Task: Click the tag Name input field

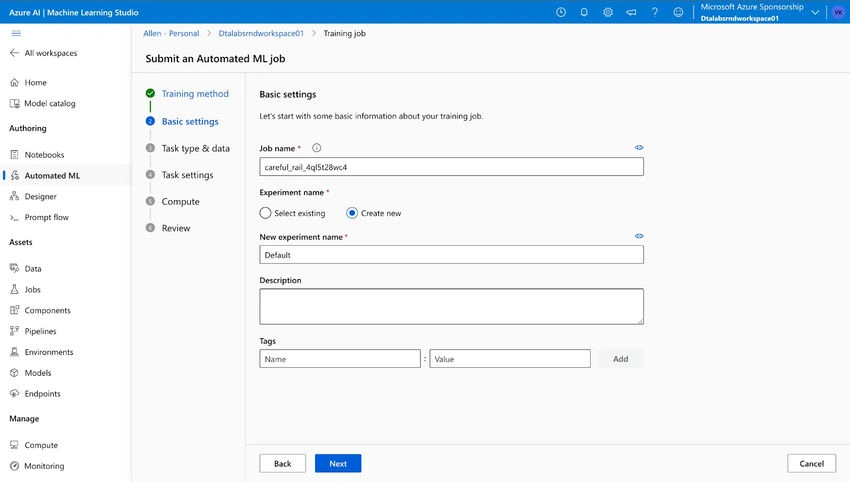Action: [340, 359]
